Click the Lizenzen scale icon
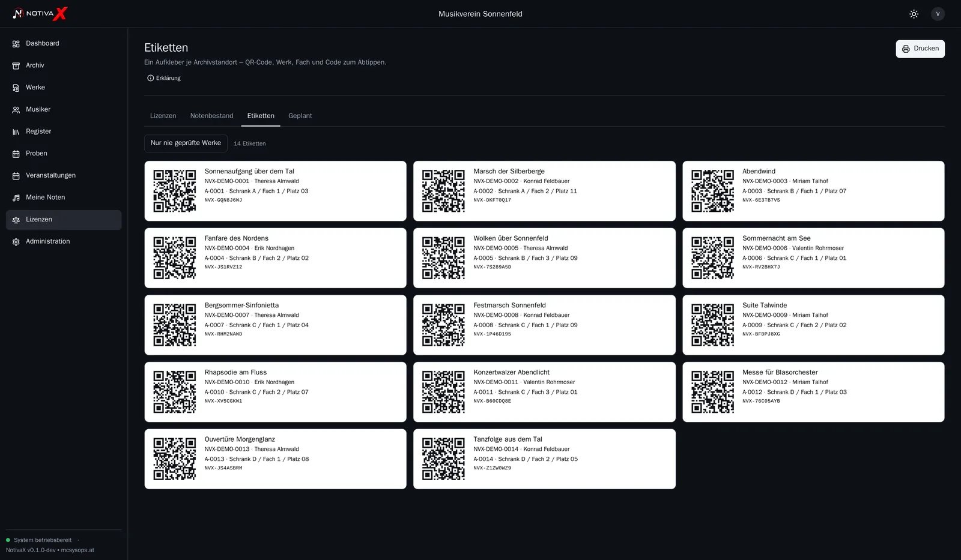961x560 pixels. (x=16, y=220)
